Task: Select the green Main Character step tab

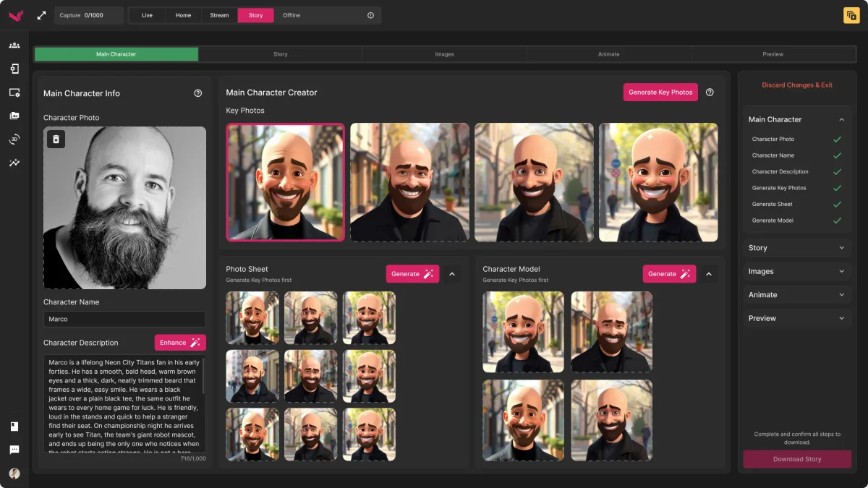Action: click(116, 54)
